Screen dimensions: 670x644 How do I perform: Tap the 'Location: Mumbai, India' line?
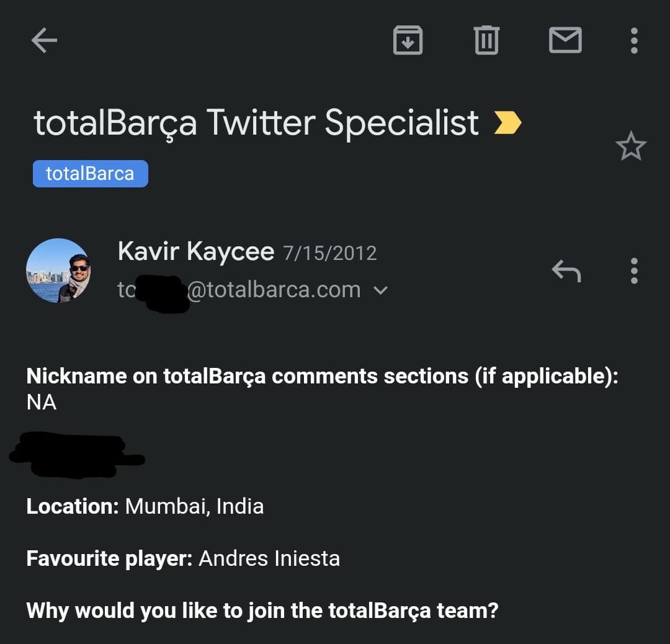pos(145,506)
